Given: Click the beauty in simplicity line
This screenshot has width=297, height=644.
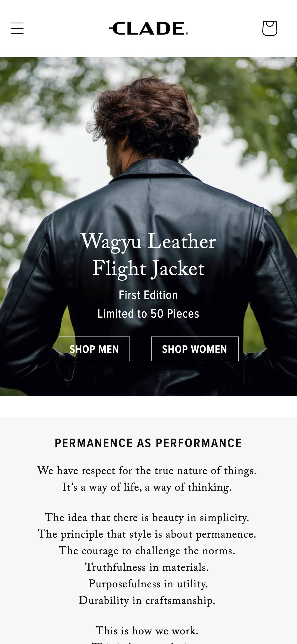Looking at the screenshot, I should (x=147, y=518).
